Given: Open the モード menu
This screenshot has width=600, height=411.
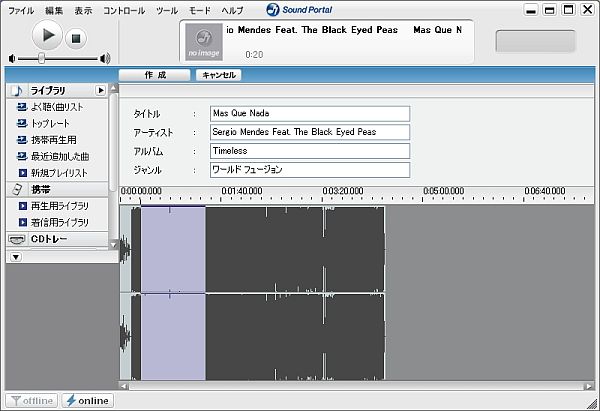Looking at the screenshot, I should [x=200, y=10].
